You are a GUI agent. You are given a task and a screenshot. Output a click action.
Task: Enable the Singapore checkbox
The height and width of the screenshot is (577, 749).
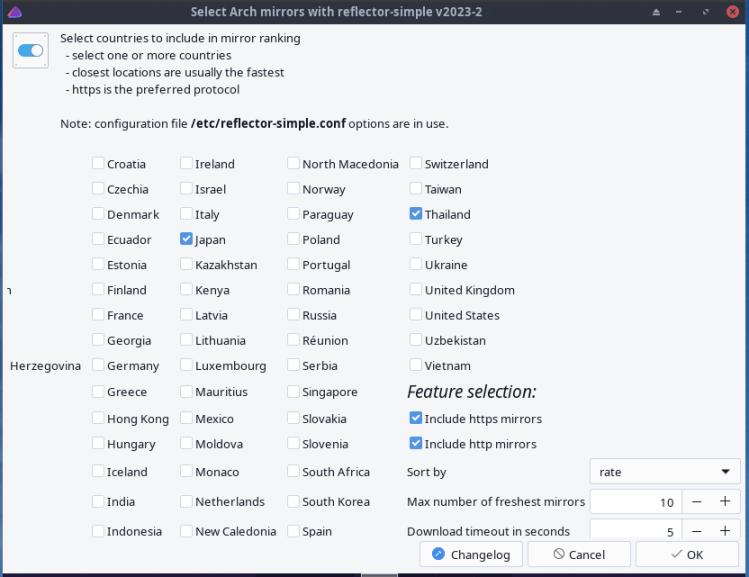pyautogui.click(x=294, y=392)
